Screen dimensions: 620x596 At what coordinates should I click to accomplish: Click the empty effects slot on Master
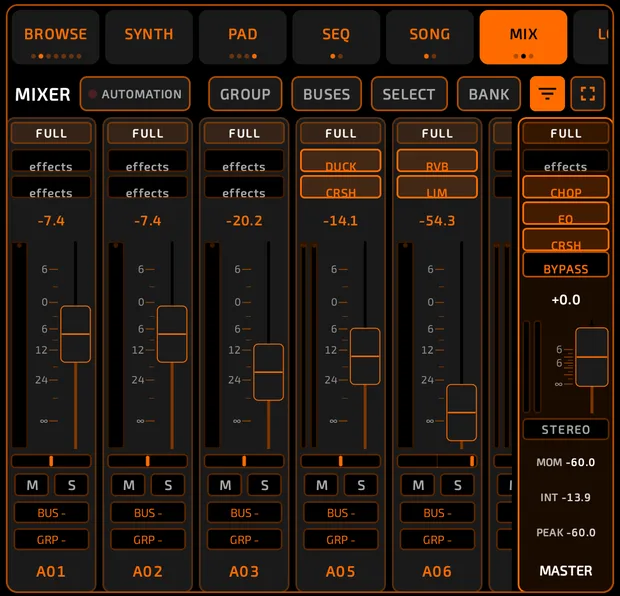coord(566,161)
